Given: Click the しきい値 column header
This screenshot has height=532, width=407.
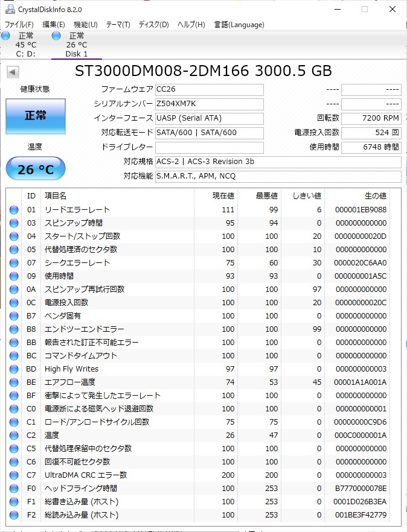Looking at the screenshot, I should pyautogui.click(x=303, y=196).
